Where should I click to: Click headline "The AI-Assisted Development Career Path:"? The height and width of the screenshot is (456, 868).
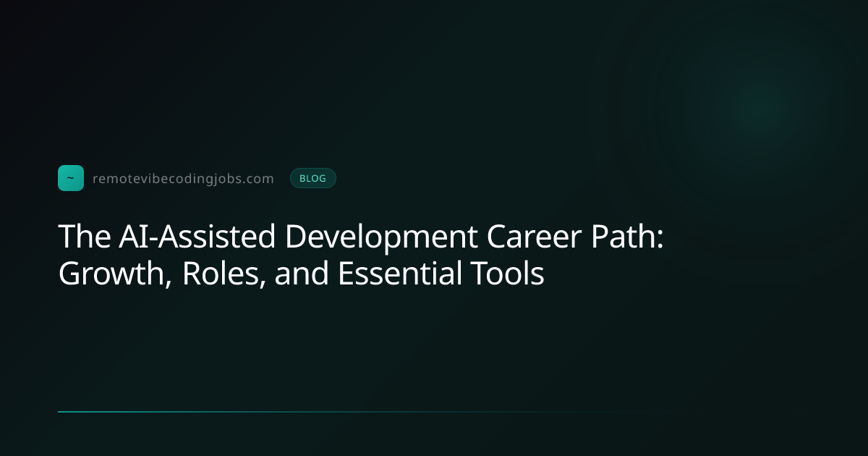tap(361, 237)
